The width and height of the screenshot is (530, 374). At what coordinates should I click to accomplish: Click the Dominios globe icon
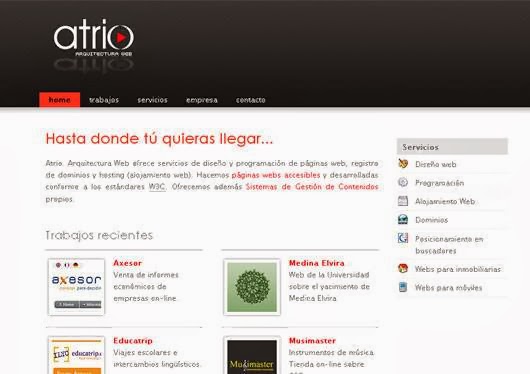[403, 219]
